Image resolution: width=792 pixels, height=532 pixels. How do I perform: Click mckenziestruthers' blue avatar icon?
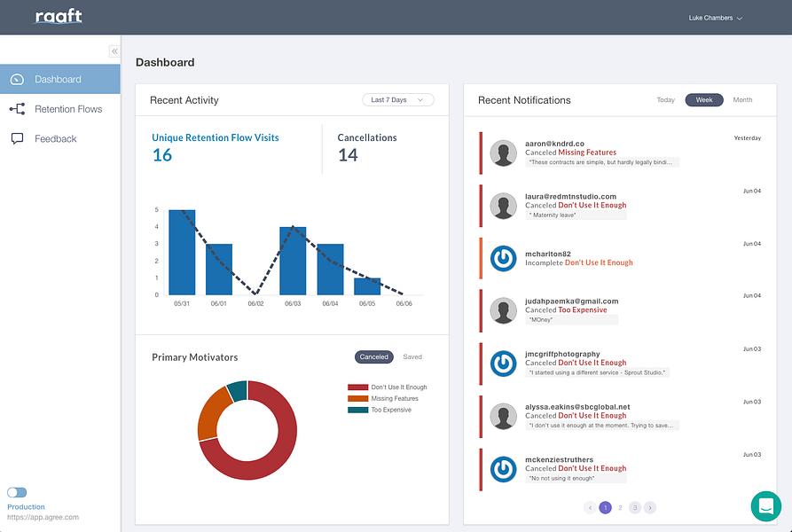coord(503,469)
